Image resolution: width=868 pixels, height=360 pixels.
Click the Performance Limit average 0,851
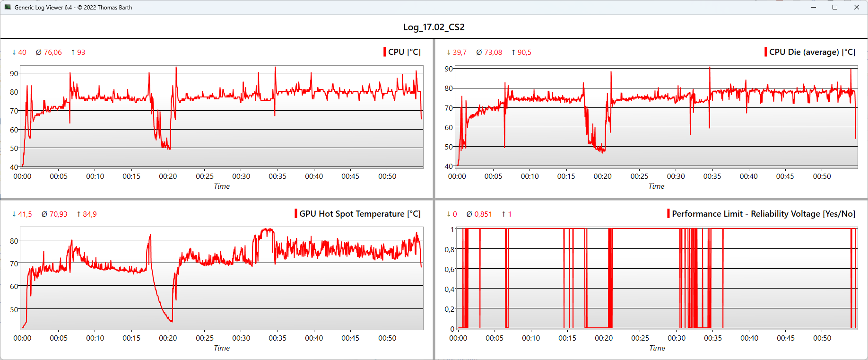483,214
